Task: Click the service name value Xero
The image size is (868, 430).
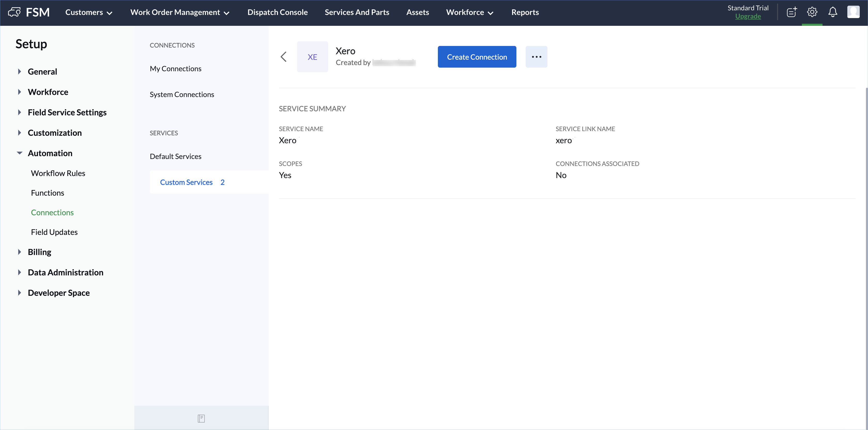Action: pyautogui.click(x=288, y=140)
